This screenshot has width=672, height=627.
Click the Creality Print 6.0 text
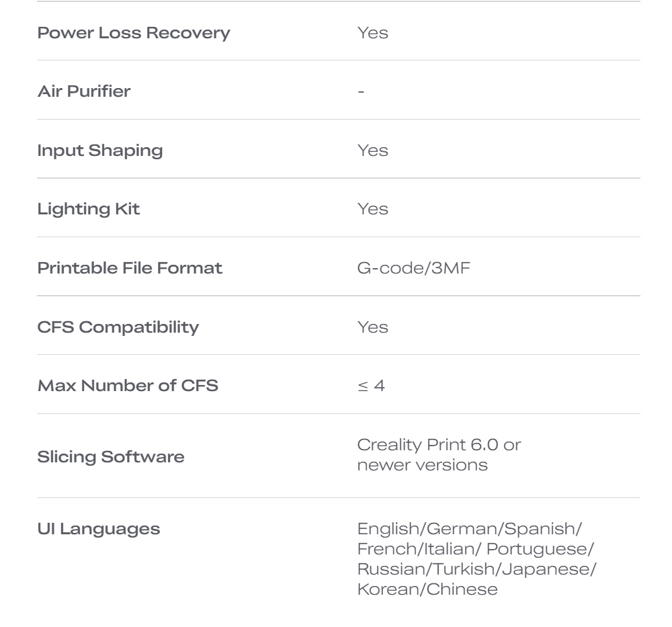(x=439, y=445)
